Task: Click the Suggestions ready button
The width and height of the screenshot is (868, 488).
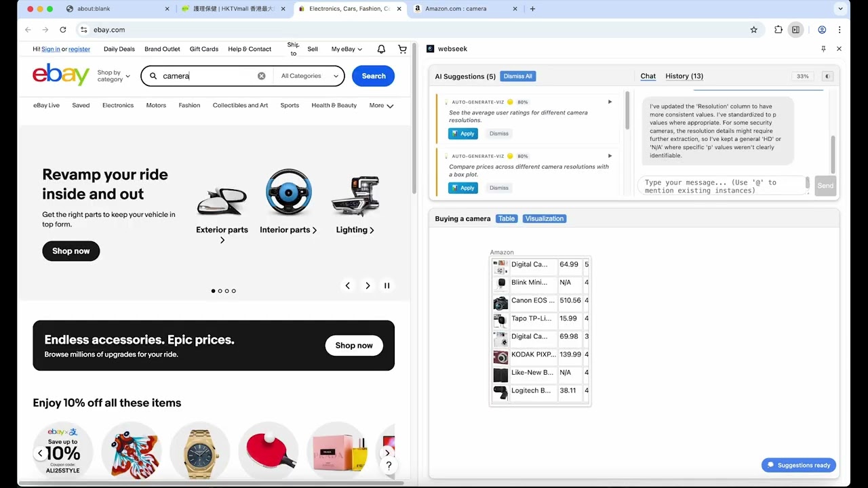Action: tap(799, 465)
